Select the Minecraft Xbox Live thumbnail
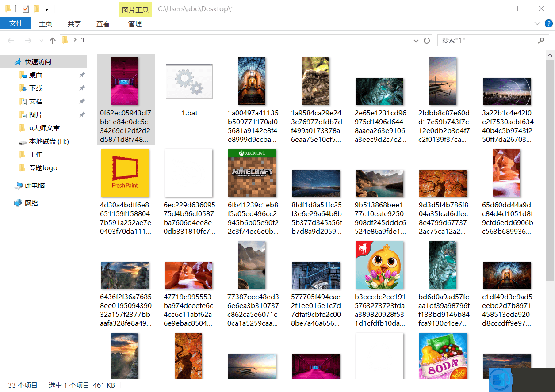 pyautogui.click(x=252, y=172)
